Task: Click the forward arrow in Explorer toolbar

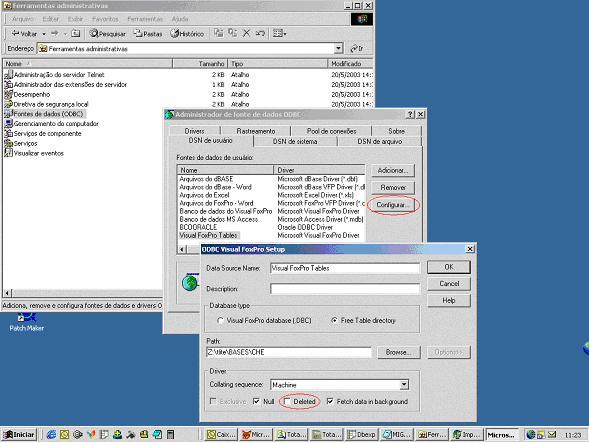Action: (x=55, y=33)
